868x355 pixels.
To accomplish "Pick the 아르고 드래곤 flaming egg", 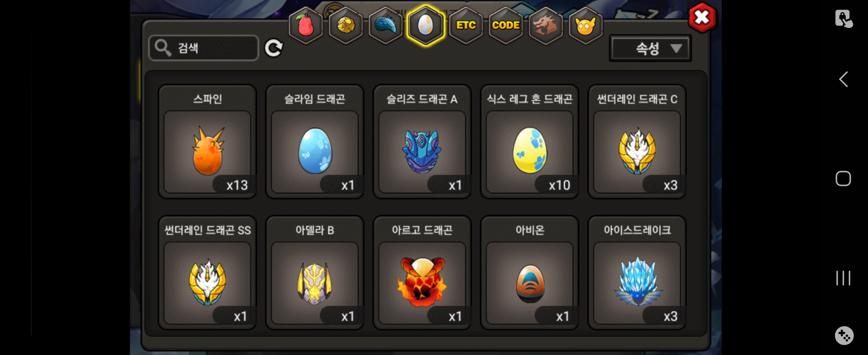I will (422, 272).
